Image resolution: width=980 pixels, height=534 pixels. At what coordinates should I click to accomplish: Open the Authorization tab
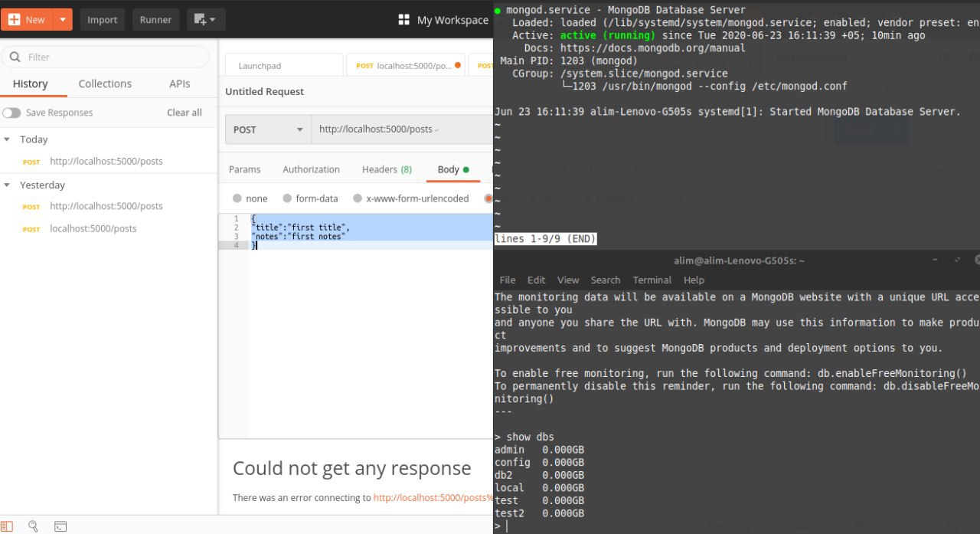(x=311, y=169)
